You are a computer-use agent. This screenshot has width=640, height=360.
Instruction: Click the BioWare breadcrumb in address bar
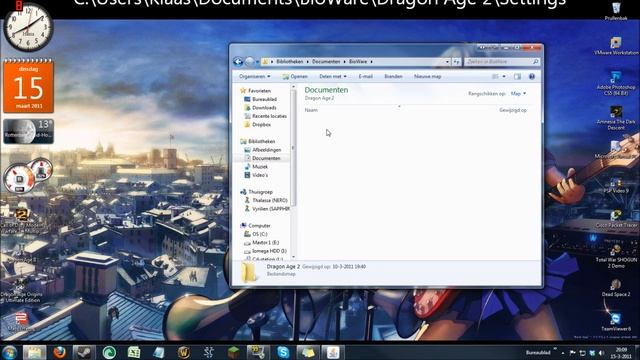(x=358, y=62)
